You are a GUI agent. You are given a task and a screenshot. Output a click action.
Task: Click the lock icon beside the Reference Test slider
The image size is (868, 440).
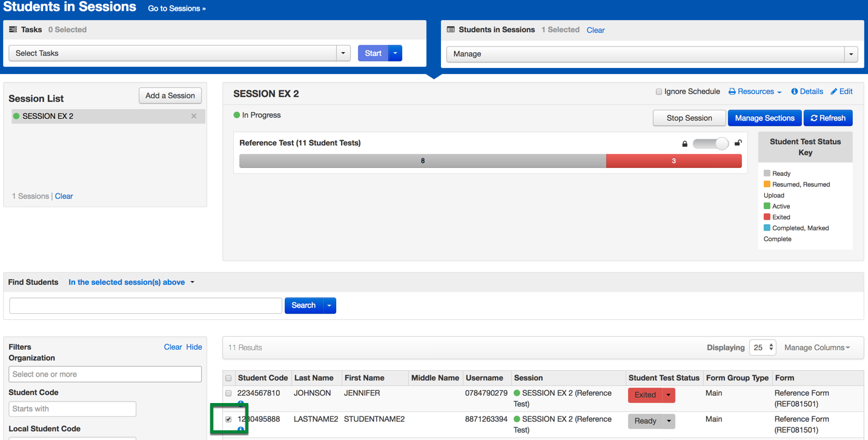click(x=684, y=144)
